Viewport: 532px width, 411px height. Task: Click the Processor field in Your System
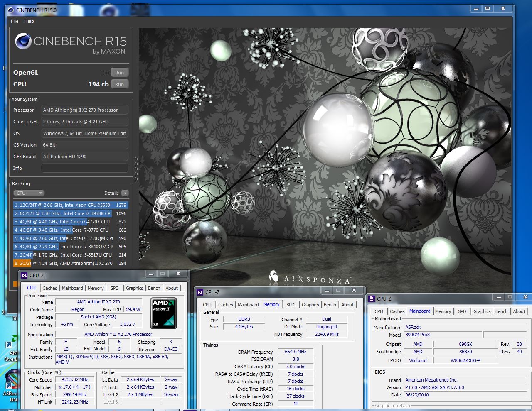click(85, 110)
